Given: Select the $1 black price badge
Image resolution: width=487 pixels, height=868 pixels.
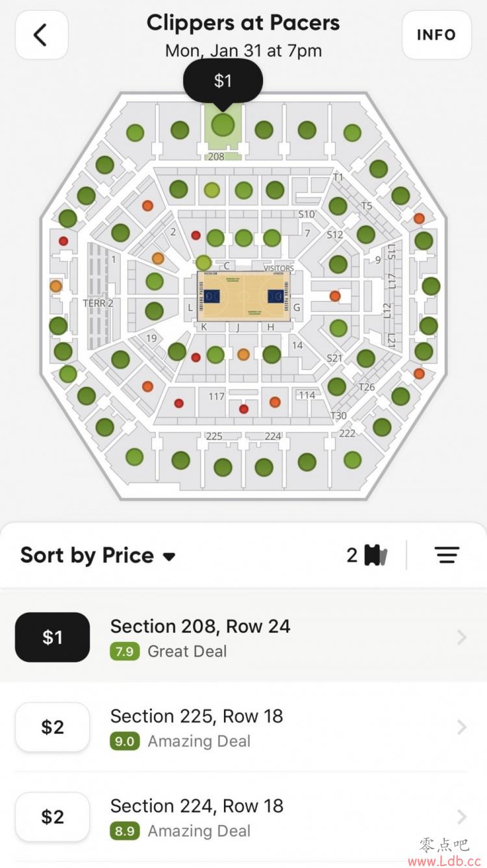Looking at the screenshot, I should tap(53, 637).
